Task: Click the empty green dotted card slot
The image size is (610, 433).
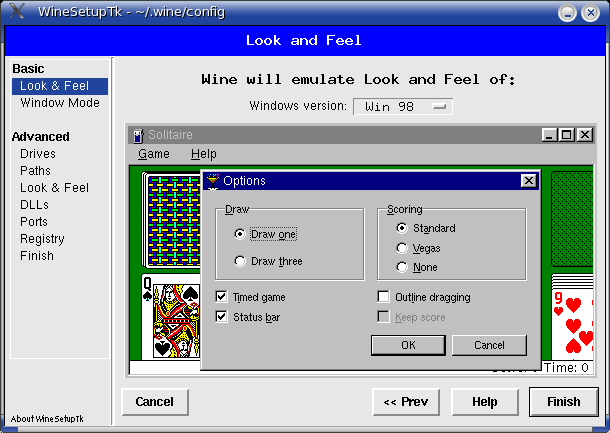Action: coord(572,219)
